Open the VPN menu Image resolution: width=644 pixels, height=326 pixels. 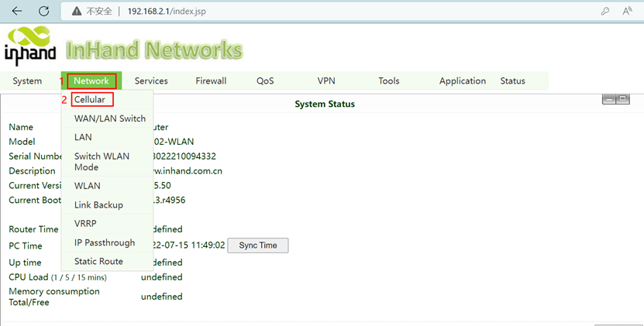click(x=326, y=81)
